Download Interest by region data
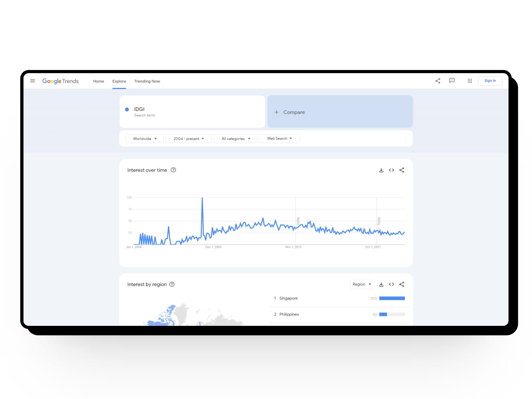Viewport: 532px width, 399px height. (381, 284)
